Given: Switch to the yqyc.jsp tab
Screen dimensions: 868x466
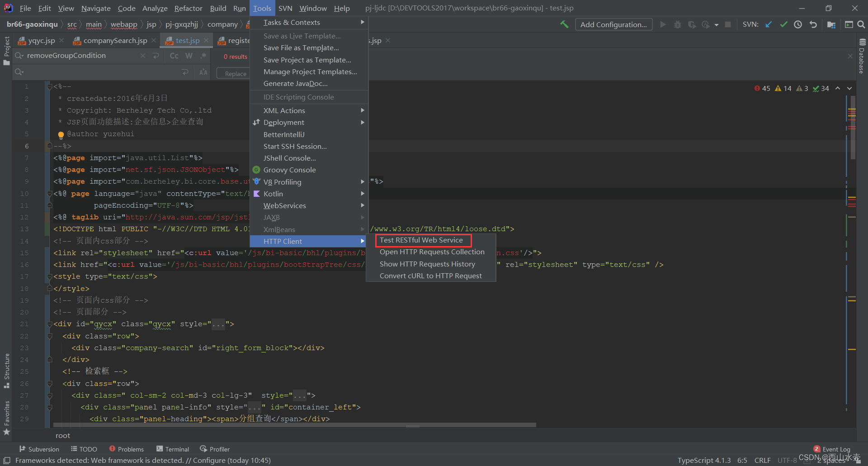Looking at the screenshot, I should click(41, 41).
